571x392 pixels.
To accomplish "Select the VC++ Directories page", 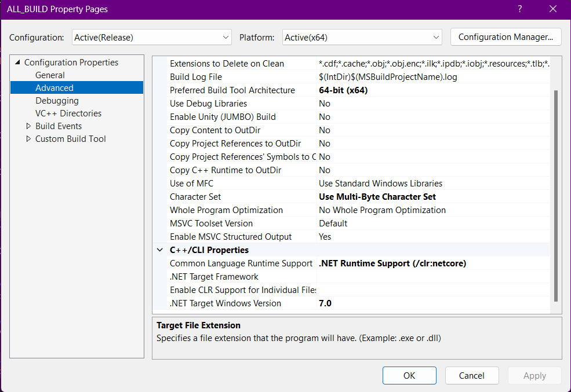I will (68, 113).
